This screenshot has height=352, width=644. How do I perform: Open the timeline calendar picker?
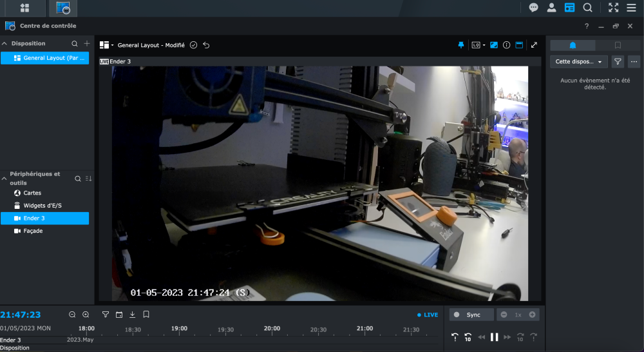tap(119, 315)
